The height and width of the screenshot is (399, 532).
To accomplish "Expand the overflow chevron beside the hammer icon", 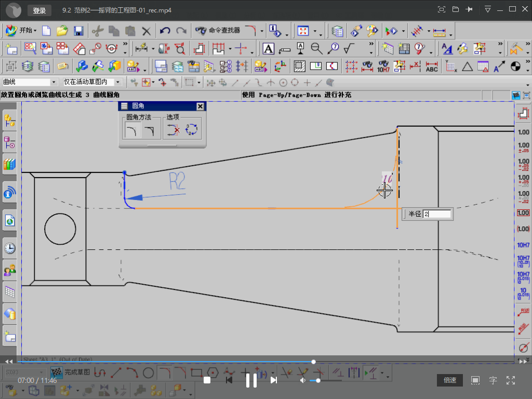I will pyautogui.click(x=528, y=45).
